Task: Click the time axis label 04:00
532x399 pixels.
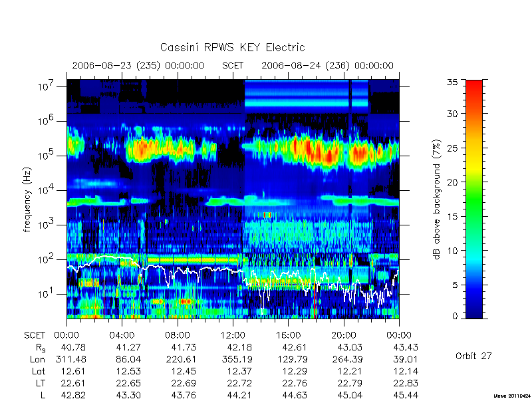Action: pyautogui.click(x=122, y=335)
